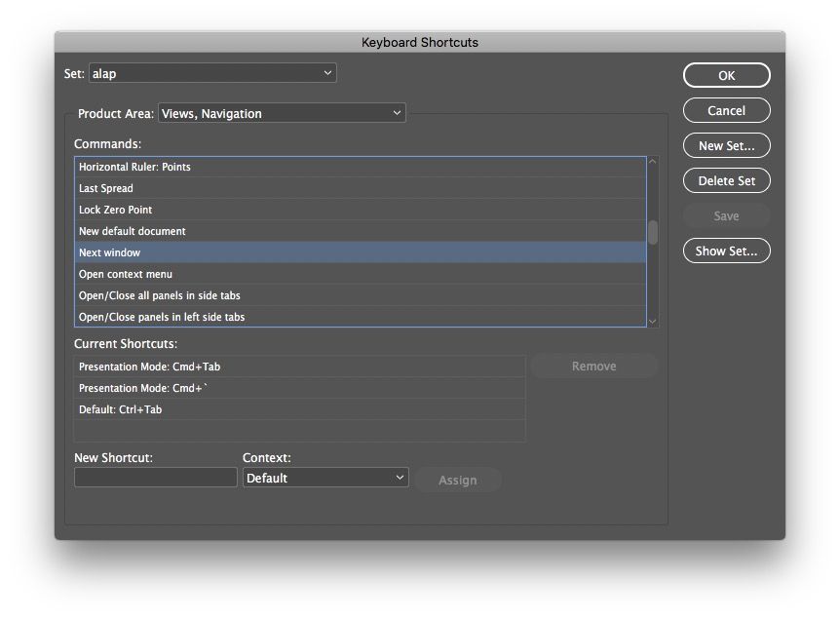The width and height of the screenshot is (840, 618).
Task: Select the Default: Ctrl+Tab shortcut entry
Action: pyautogui.click(x=299, y=409)
